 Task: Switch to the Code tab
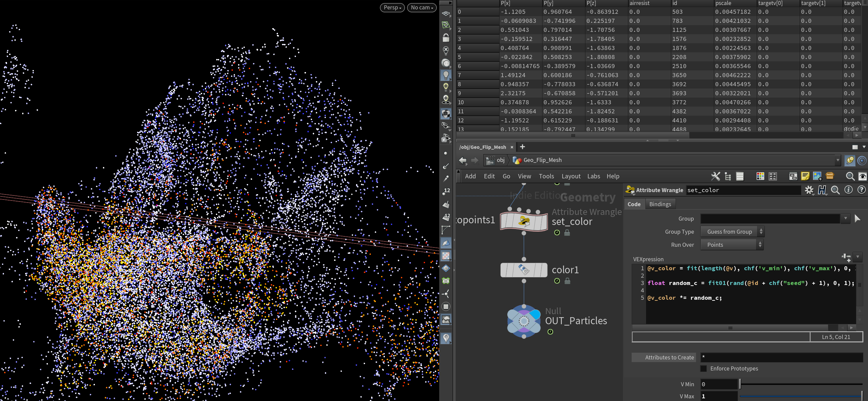pyautogui.click(x=634, y=204)
